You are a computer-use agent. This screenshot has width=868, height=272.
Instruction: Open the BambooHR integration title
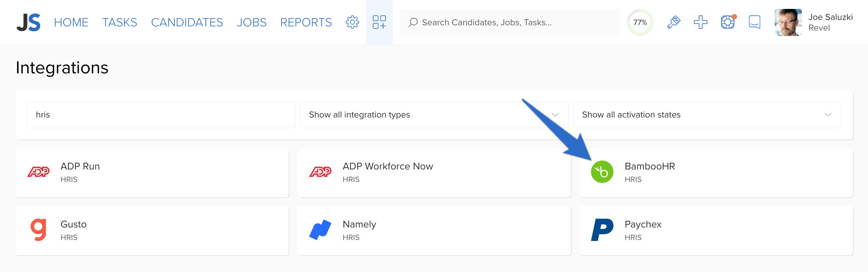click(650, 166)
